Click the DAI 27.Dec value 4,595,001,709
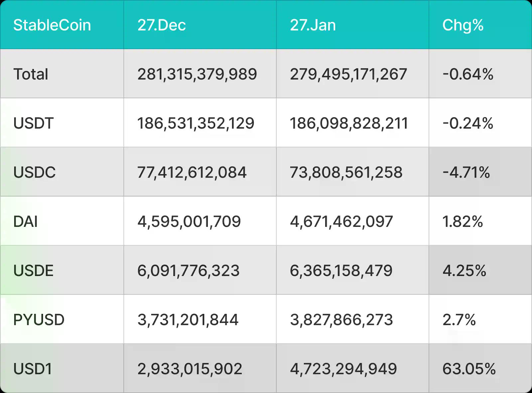532x393 pixels. click(189, 221)
